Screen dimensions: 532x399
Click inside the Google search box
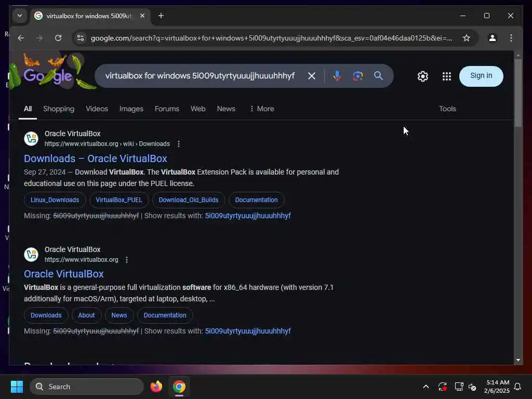click(x=200, y=76)
